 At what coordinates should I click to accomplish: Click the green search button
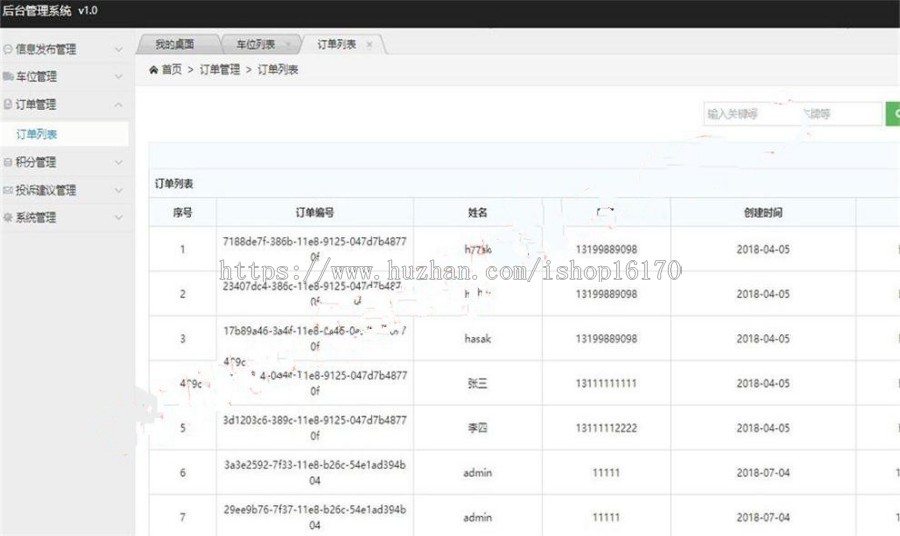893,114
